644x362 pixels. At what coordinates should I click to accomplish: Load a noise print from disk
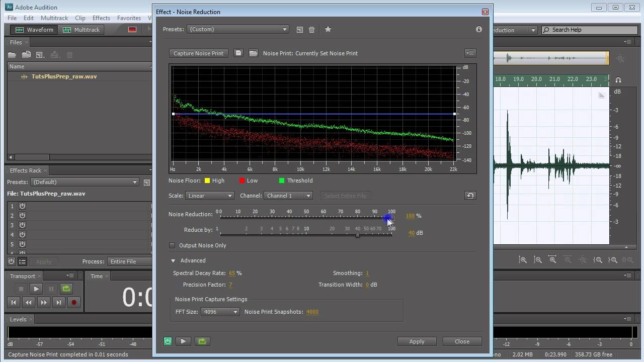[254, 53]
